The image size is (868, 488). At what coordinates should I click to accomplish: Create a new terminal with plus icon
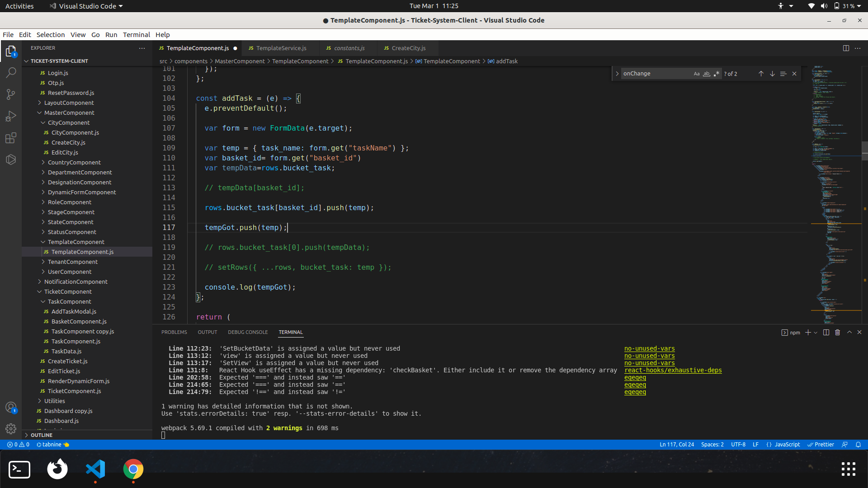point(808,332)
